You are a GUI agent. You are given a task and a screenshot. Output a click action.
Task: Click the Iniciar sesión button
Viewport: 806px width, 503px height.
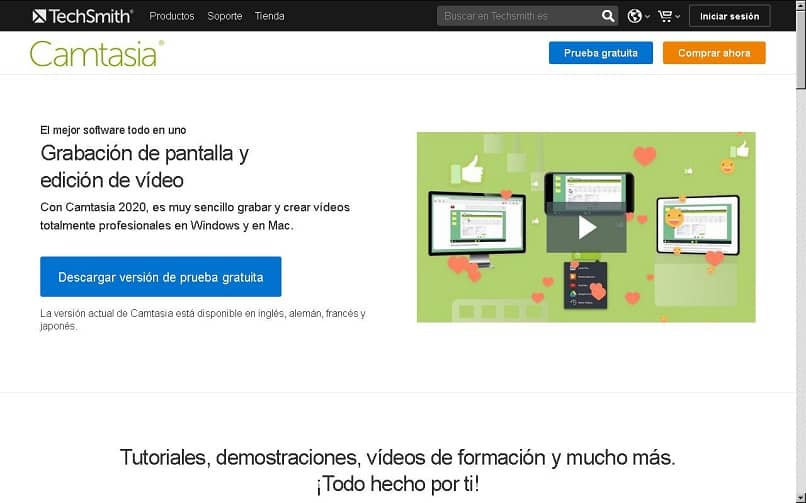coord(729,16)
